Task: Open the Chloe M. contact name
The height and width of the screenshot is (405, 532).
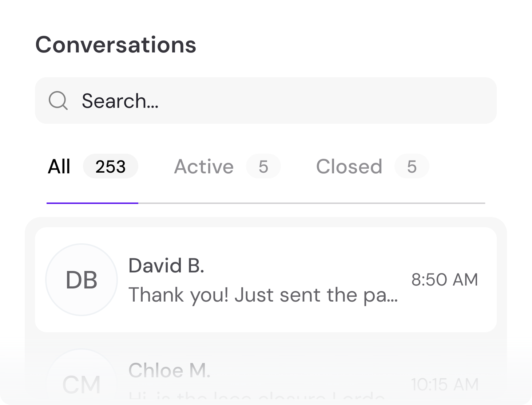Action: (x=169, y=370)
